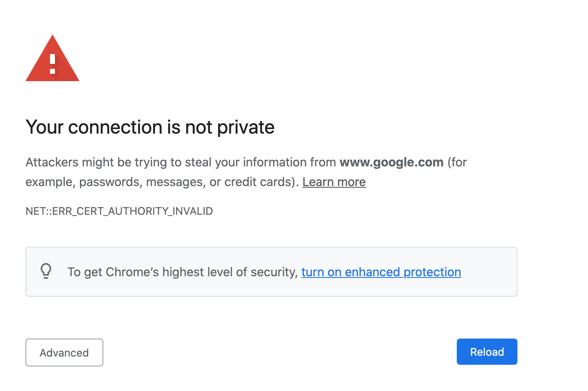
Task: Enable Chrome's enhanced protection feature
Action: [x=381, y=272]
